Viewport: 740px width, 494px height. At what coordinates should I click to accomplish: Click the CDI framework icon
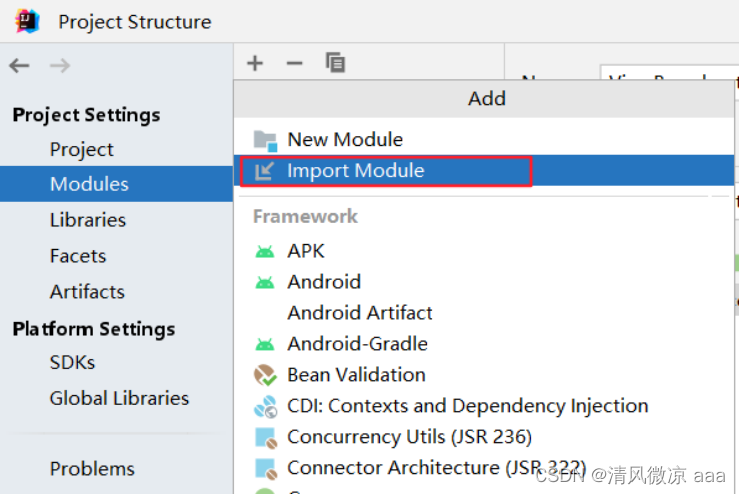pyautogui.click(x=265, y=406)
